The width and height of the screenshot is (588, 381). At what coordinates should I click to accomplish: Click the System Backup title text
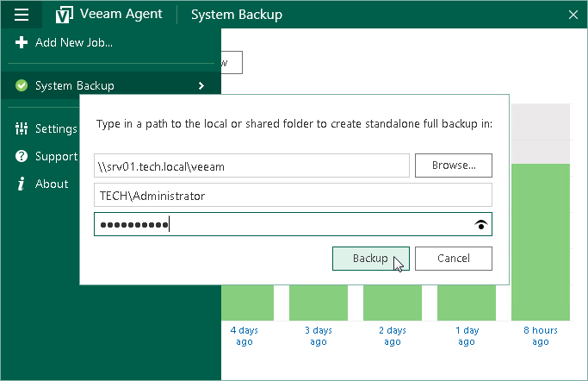[x=237, y=15]
